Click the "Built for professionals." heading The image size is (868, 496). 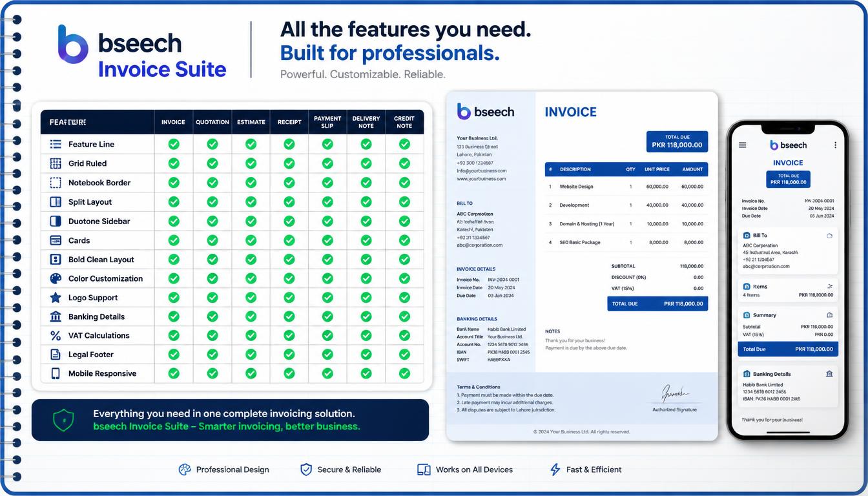point(390,52)
